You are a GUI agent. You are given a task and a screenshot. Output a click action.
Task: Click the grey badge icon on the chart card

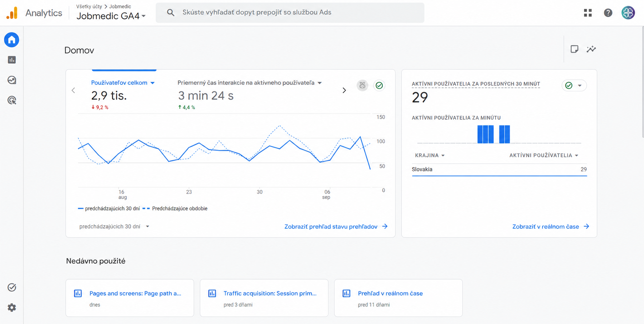(362, 85)
